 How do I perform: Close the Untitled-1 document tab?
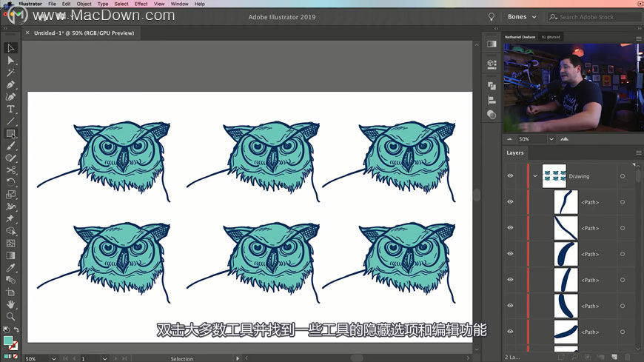pyautogui.click(x=27, y=33)
